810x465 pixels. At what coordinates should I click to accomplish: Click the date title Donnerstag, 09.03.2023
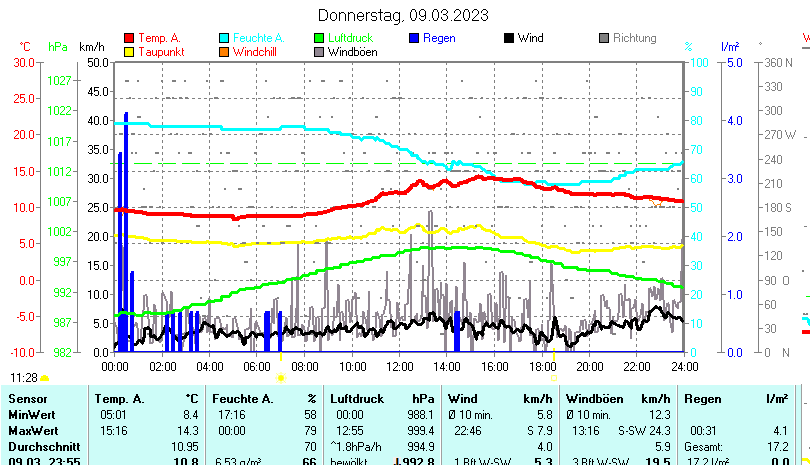click(x=403, y=15)
